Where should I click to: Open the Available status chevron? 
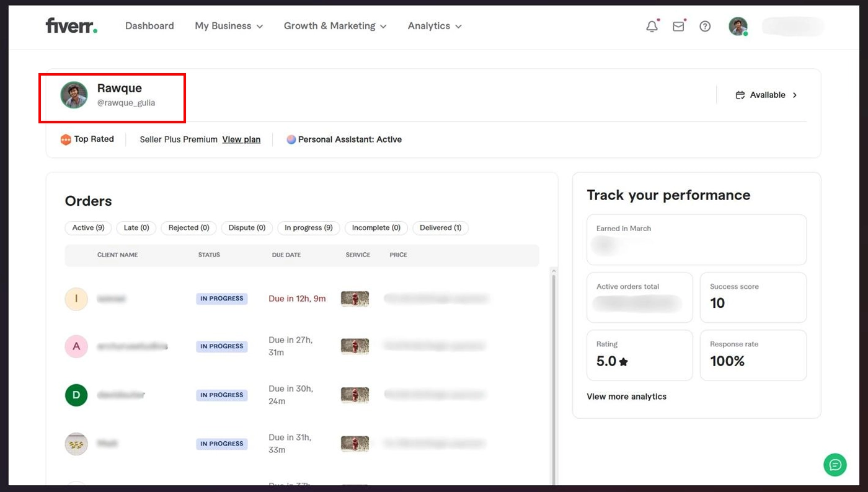[795, 95]
